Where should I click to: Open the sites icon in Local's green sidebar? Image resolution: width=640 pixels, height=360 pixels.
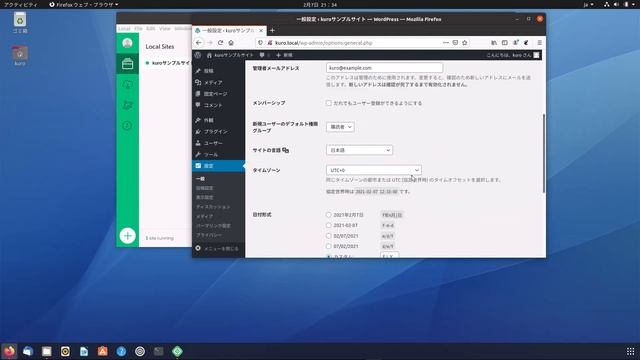(x=127, y=64)
